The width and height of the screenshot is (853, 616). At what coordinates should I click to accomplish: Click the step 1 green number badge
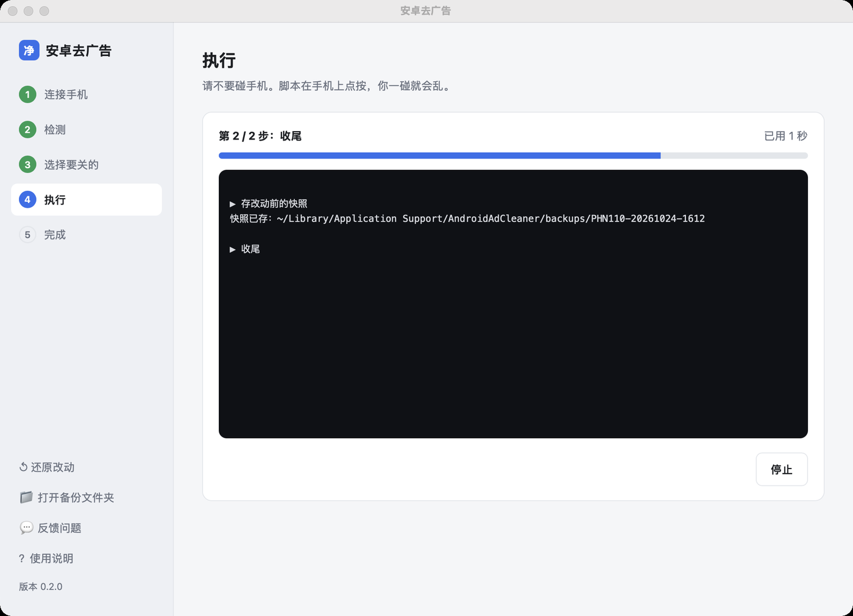(27, 94)
